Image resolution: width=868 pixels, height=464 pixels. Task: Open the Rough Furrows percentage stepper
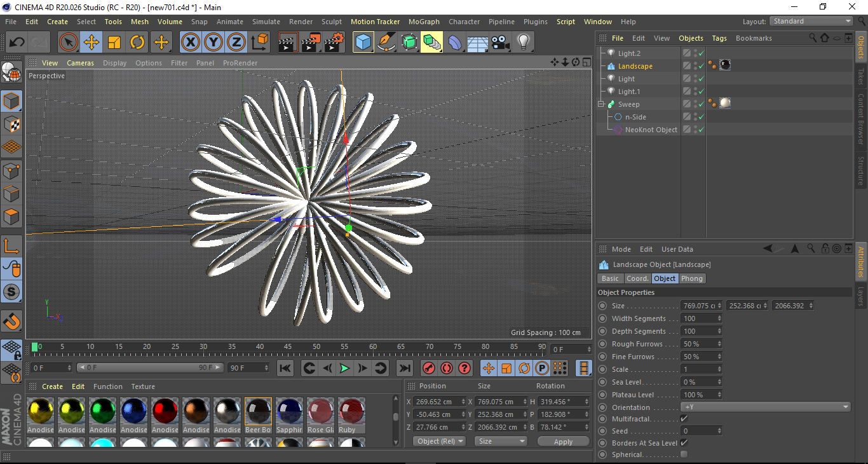pyautogui.click(x=719, y=344)
